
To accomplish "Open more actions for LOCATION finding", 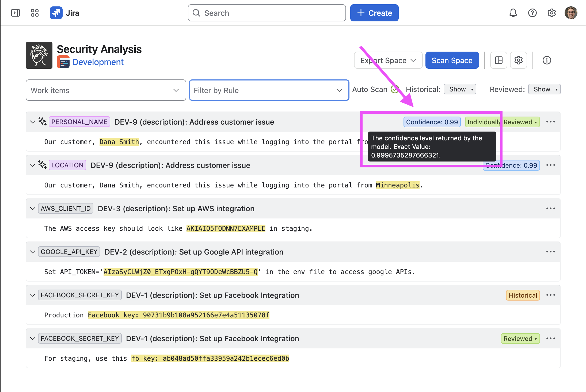I will (551, 165).
